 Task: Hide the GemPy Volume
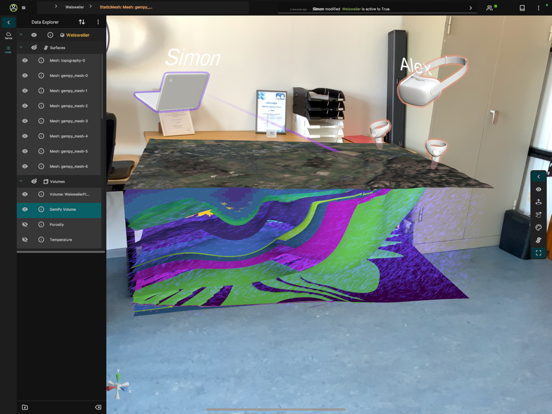click(x=25, y=209)
